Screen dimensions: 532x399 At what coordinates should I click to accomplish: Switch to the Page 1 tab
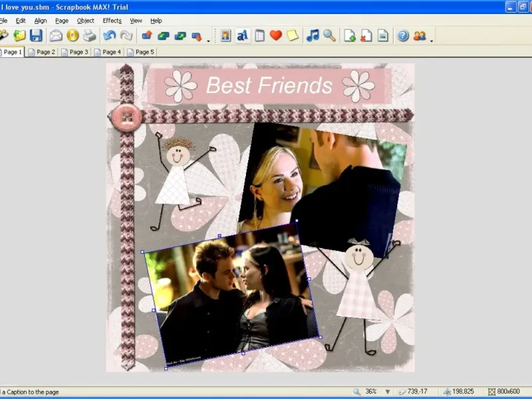point(12,52)
